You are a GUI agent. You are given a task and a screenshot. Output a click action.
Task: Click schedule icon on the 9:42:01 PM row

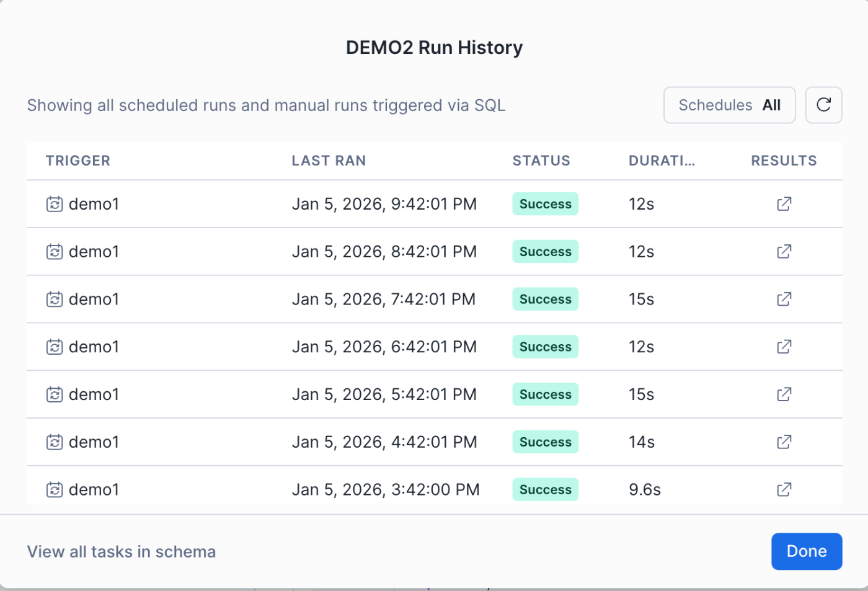(55, 204)
